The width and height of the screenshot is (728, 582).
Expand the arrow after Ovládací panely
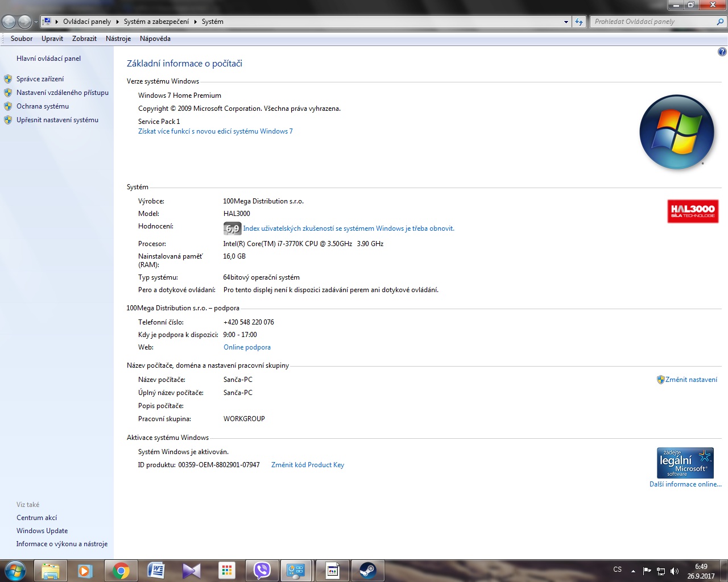tap(118, 22)
